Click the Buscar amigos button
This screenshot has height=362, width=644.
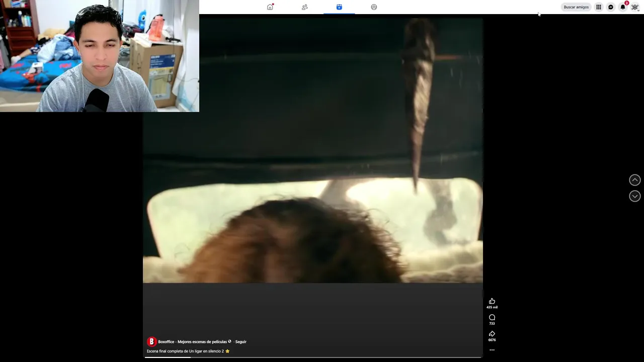click(x=576, y=7)
